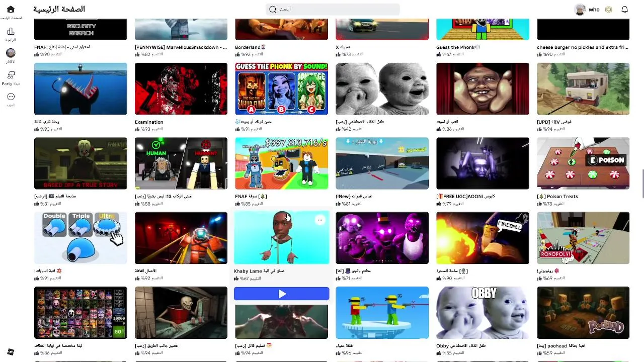
Task: Open the Ronopoly board game thumbnail
Action: pyautogui.click(x=583, y=237)
